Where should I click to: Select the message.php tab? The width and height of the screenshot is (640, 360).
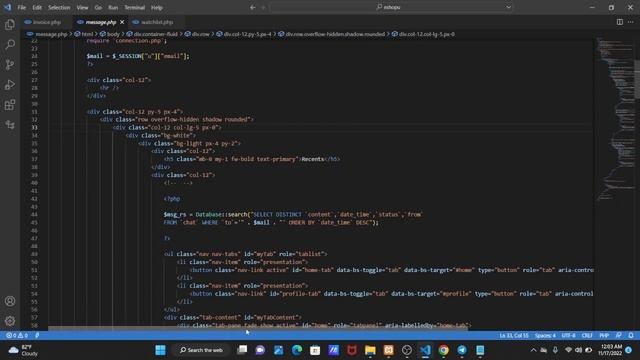click(x=101, y=22)
